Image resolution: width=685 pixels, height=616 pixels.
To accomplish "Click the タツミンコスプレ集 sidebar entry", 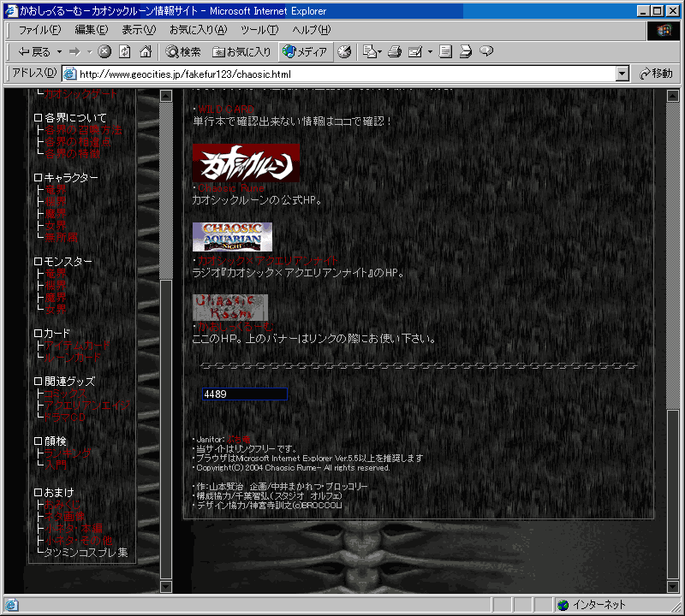I will coord(86,552).
